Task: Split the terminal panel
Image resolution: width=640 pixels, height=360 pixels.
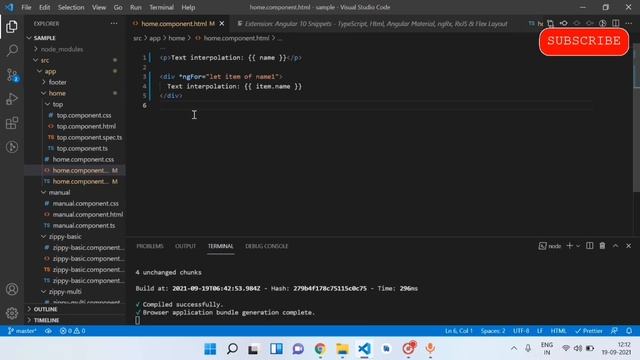Action: coord(589,246)
